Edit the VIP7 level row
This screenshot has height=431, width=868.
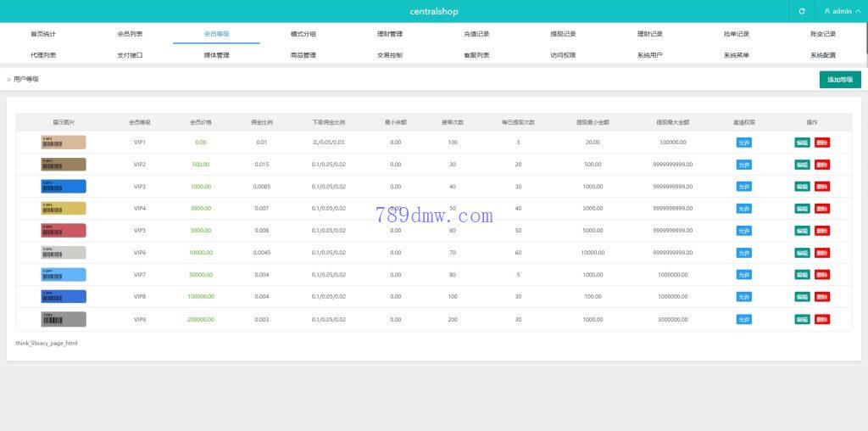[802, 275]
